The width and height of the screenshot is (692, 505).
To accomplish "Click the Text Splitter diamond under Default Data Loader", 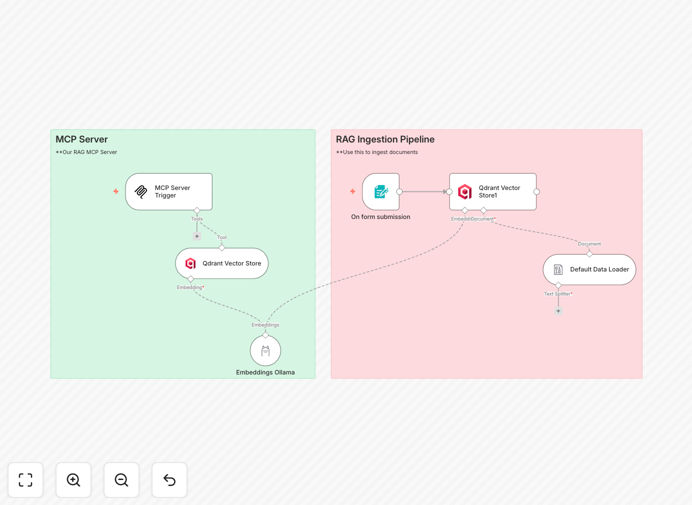I will pos(558,285).
